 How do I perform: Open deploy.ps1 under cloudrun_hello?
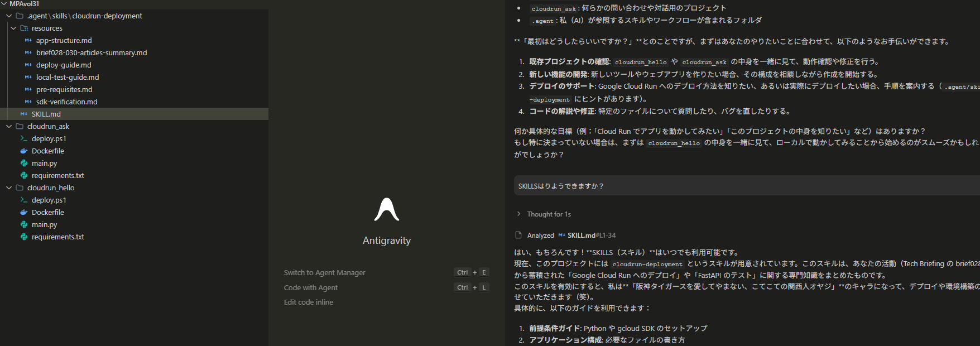point(49,200)
